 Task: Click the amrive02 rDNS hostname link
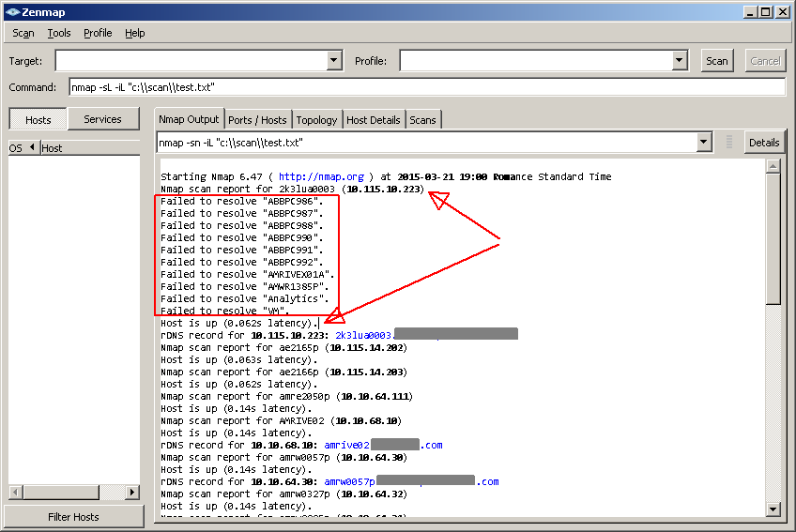346,445
